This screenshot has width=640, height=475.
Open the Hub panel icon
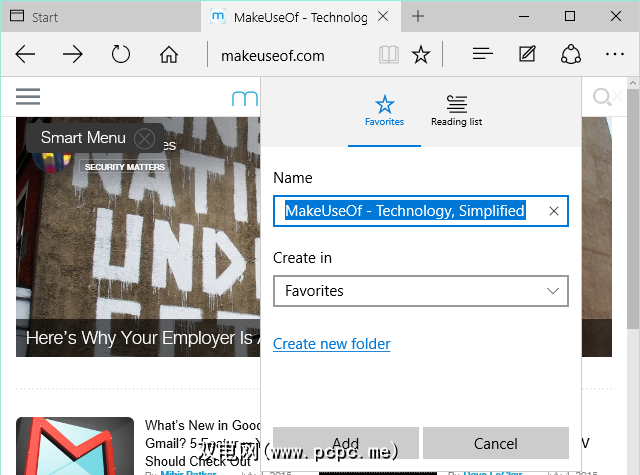(x=483, y=54)
